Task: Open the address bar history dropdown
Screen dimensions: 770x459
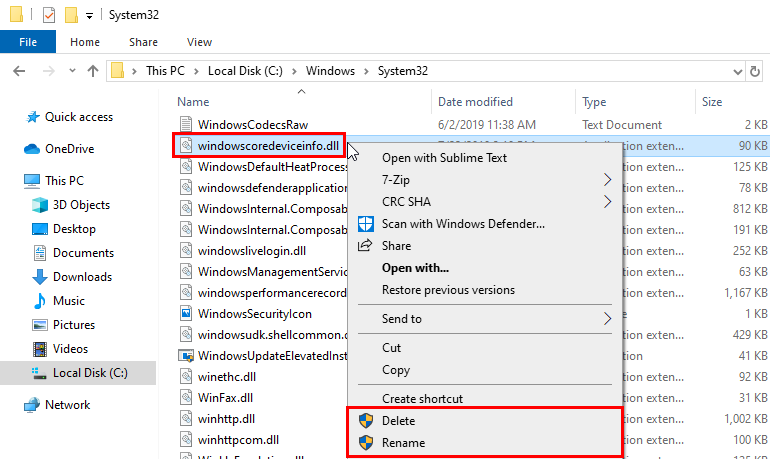Action: click(727, 71)
